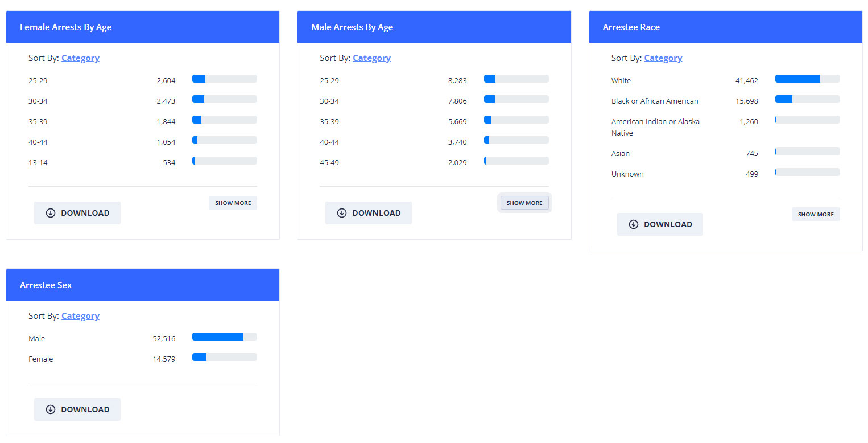Show more Arrestee Race categories
Screen dimensions: 868x443
[816, 214]
